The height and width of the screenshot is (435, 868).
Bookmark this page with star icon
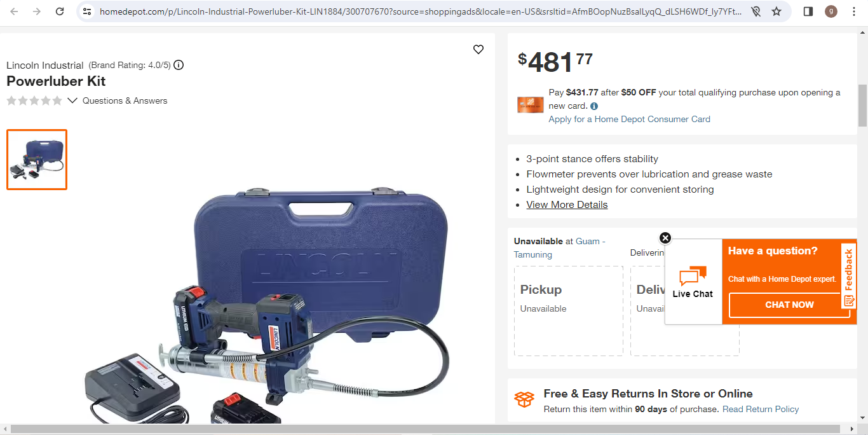(x=776, y=11)
